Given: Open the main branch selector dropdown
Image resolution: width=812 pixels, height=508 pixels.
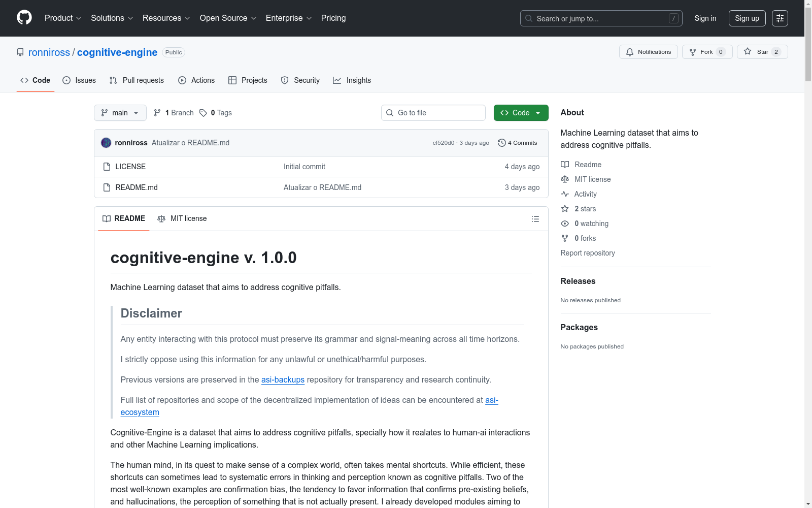Looking at the screenshot, I should click(x=120, y=113).
